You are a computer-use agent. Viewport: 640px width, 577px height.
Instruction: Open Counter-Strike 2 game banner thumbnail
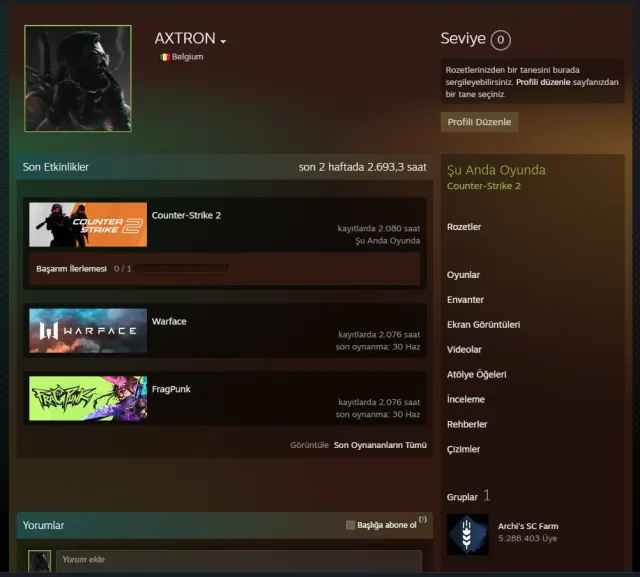pos(88,224)
